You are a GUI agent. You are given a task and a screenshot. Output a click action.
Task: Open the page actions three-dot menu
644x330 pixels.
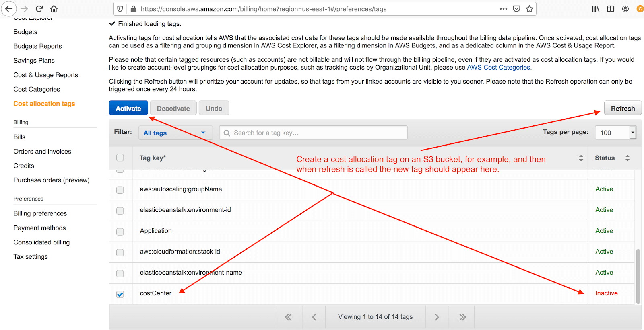point(504,8)
